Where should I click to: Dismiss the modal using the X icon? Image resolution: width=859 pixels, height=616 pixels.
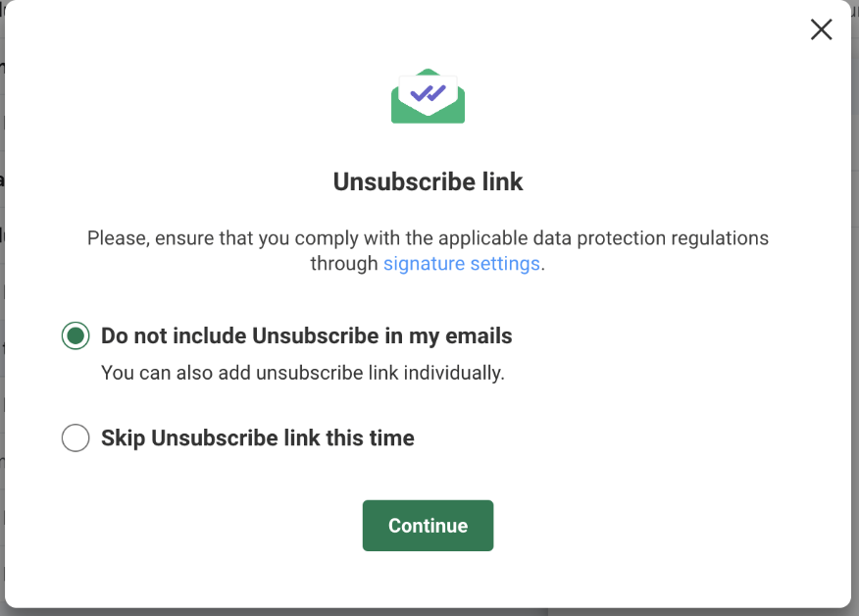(821, 29)
